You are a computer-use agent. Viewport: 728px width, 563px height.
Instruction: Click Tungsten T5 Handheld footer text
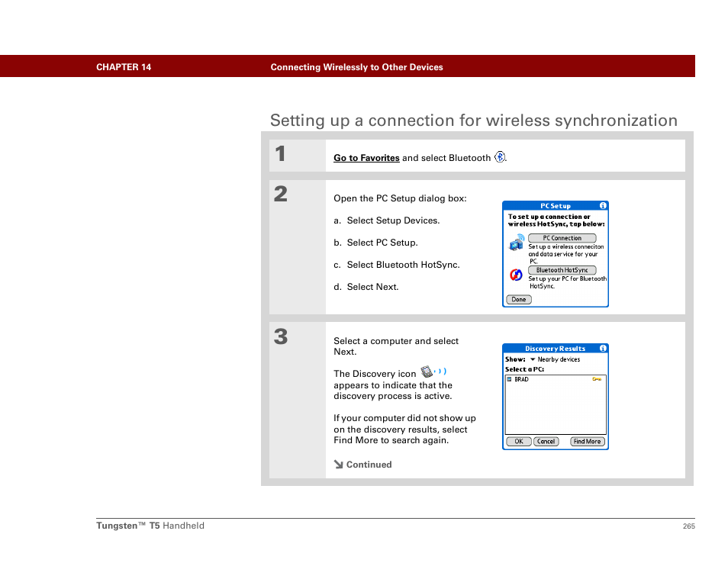[x=150, y=526]
